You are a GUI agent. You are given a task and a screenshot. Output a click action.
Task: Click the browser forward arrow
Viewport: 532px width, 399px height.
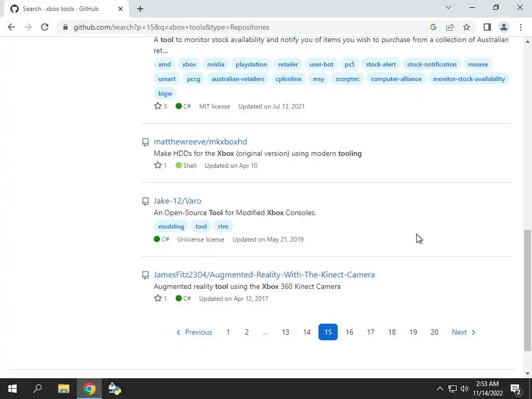tap(28, 27)
